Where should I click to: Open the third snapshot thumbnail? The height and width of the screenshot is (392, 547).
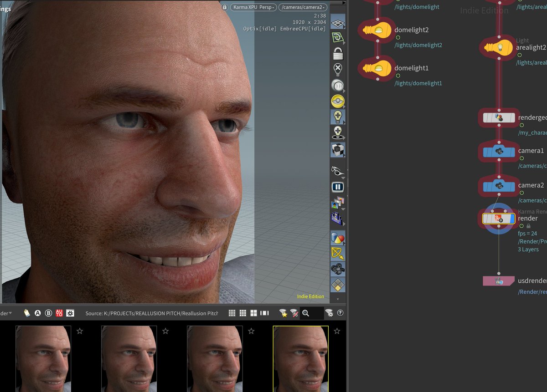tap(215, 359)
